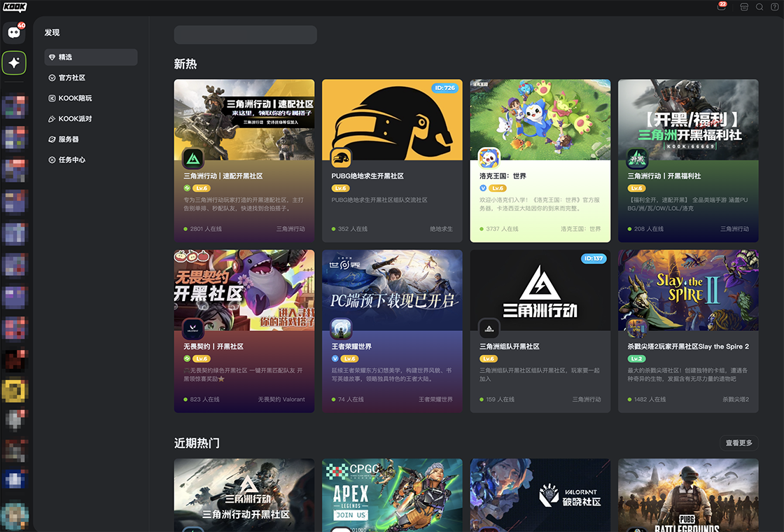Click the title 杀戮尖塔2玩家开黑社区Slay the Spire 2
The width and height of the screenshot is (784, 532).
(688, 346)
